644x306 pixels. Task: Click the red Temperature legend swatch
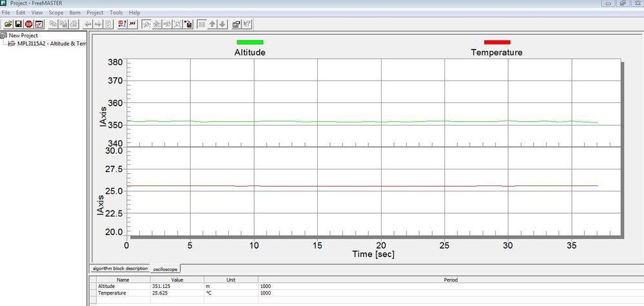pos(497,42)
